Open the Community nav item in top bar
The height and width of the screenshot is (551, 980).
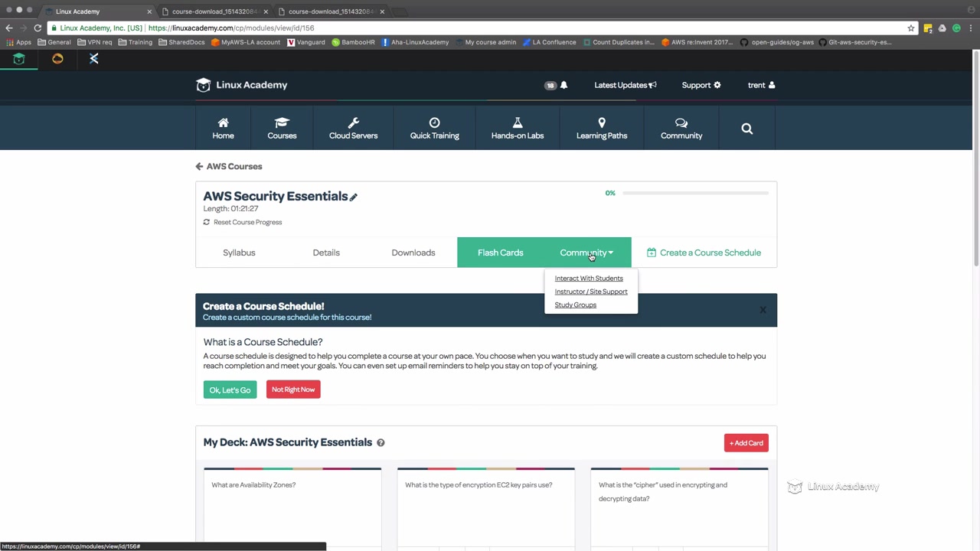681,128
